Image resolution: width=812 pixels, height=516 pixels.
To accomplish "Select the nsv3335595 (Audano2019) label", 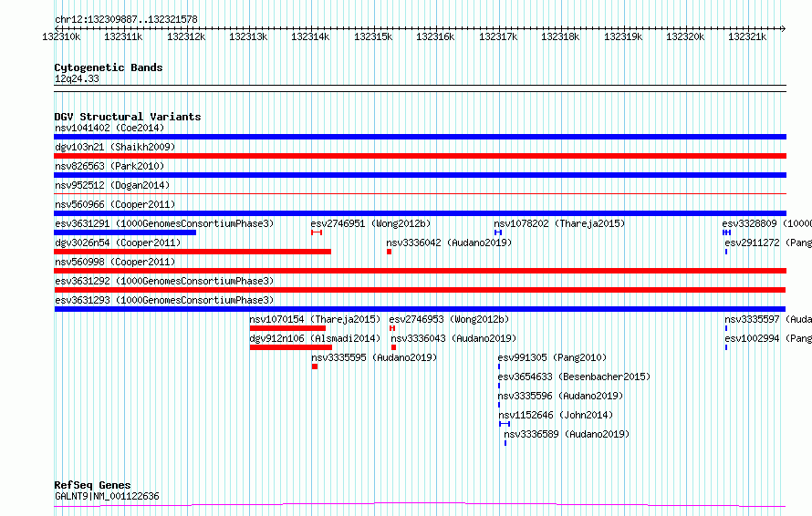I will [374, 357].
